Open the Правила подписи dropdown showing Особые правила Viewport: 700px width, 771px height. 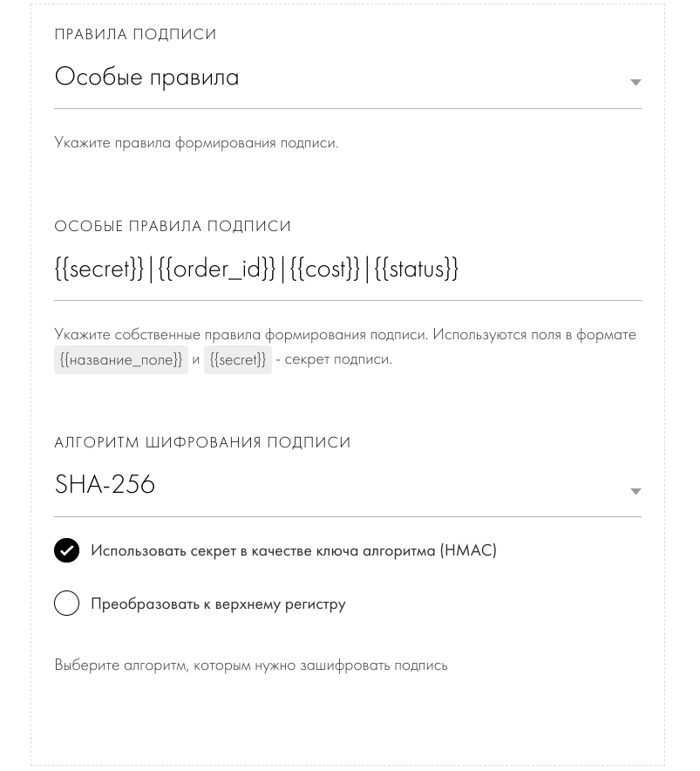click(348, 78)
